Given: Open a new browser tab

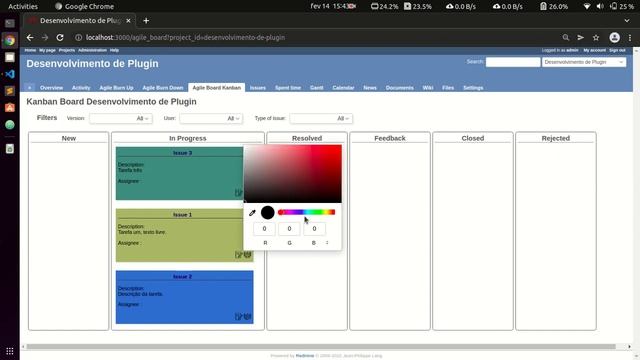Looking at the screenshot, I should pos(146,20).
